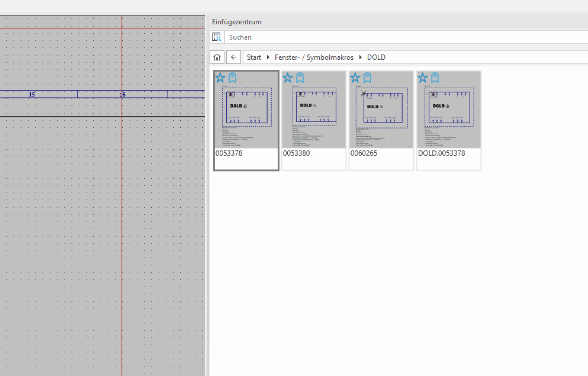
Task: Mark macro 0053380 as favorite
Action: point(288,78)
